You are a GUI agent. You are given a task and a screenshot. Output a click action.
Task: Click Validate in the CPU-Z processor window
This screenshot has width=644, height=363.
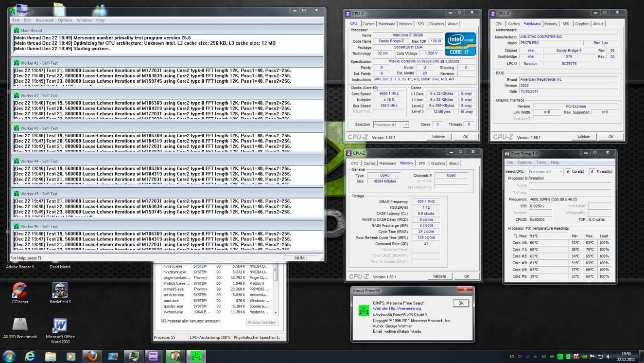click(438, 137)
